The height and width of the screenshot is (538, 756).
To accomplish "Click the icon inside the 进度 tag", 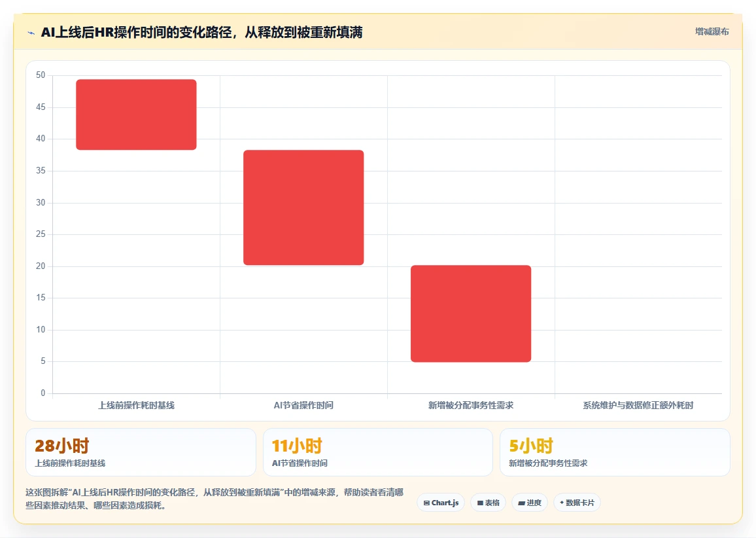I will [521, 503].
